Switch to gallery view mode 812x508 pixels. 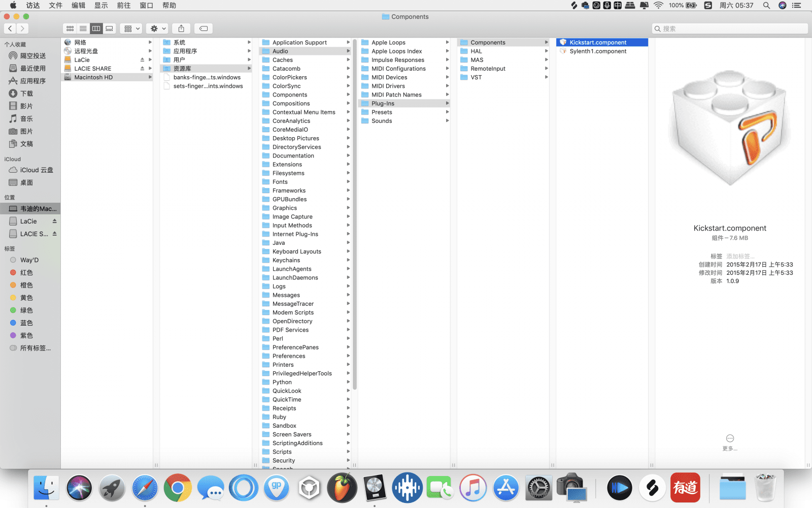click(109, 28)
